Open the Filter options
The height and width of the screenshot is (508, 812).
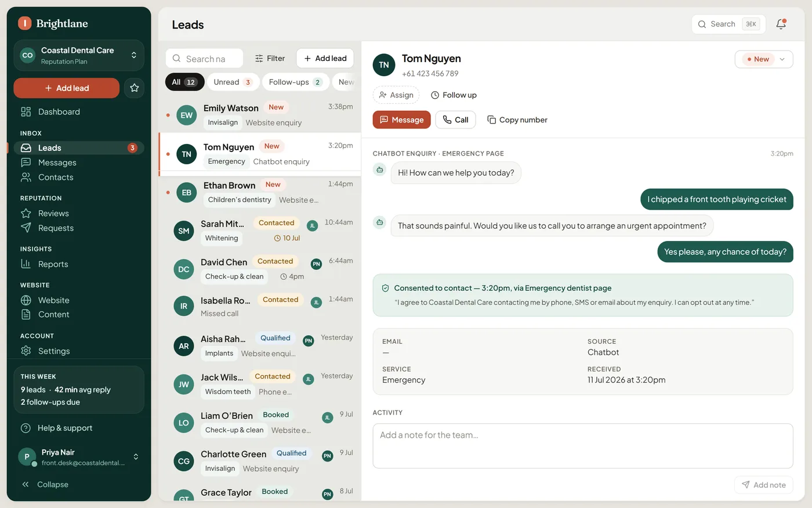pos(270,59)
